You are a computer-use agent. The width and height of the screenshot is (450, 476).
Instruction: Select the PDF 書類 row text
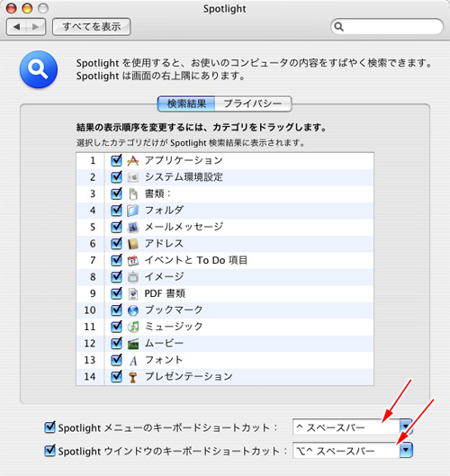click(165, 293)
